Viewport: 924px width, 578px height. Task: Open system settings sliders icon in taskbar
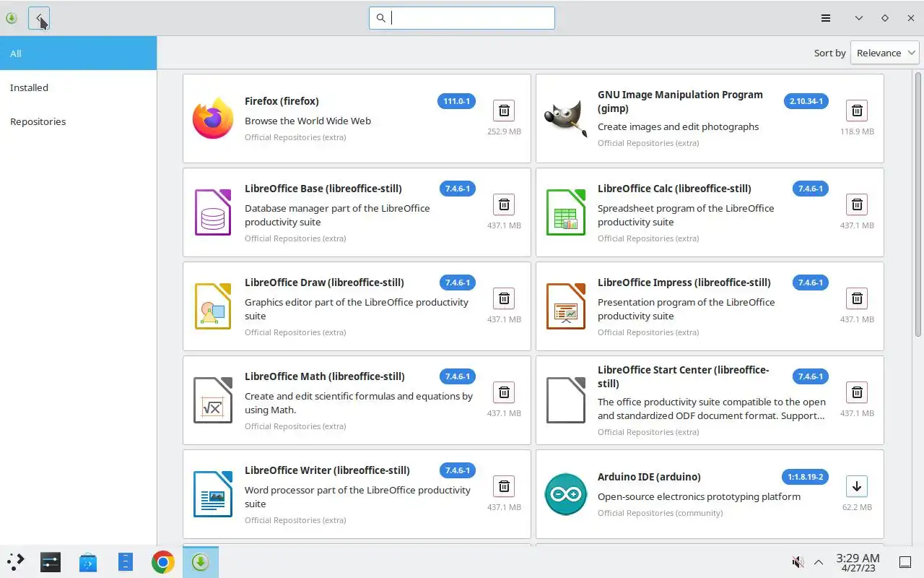[x=51, y=561]
